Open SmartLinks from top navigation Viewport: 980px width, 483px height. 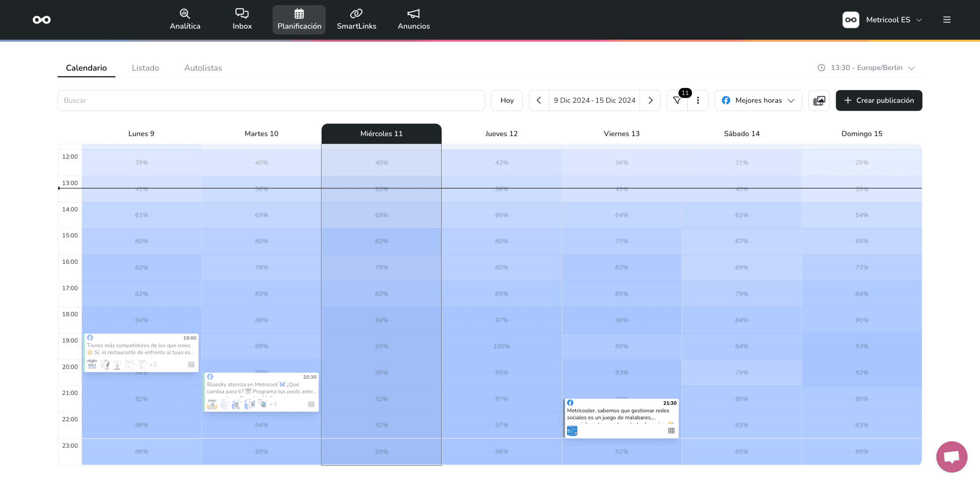point(356,20)
